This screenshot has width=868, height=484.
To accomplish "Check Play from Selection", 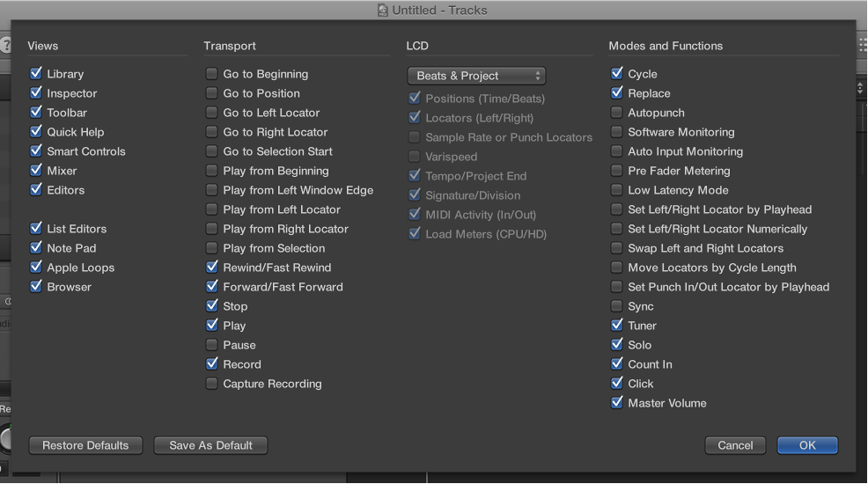I will pyautogui.click(x=211, y=248).
